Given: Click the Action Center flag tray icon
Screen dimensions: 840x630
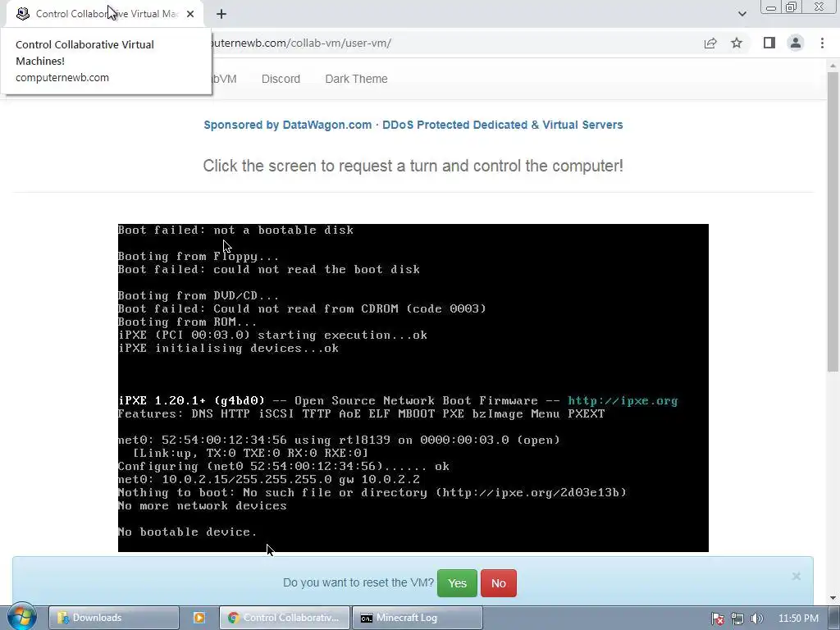Looking at the screenshot, I should 718,619.
